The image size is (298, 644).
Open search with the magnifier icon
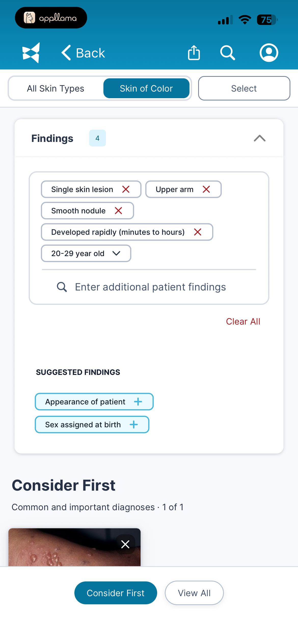click(x=227, y=53)
